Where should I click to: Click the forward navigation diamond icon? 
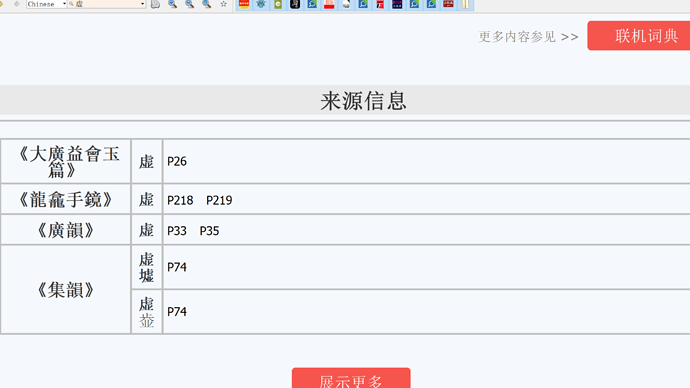16,4
